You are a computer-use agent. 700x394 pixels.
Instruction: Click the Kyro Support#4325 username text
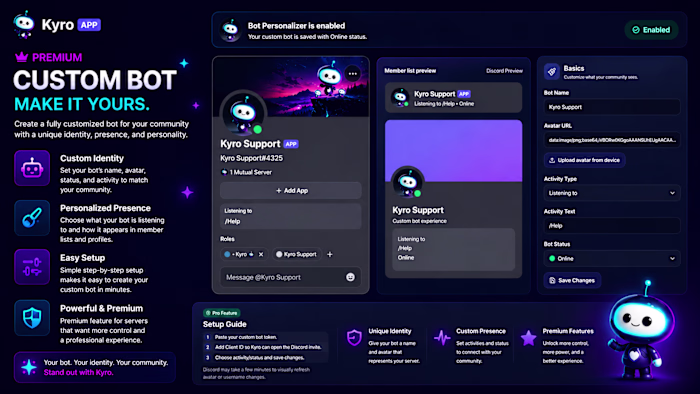pos(251,158)
